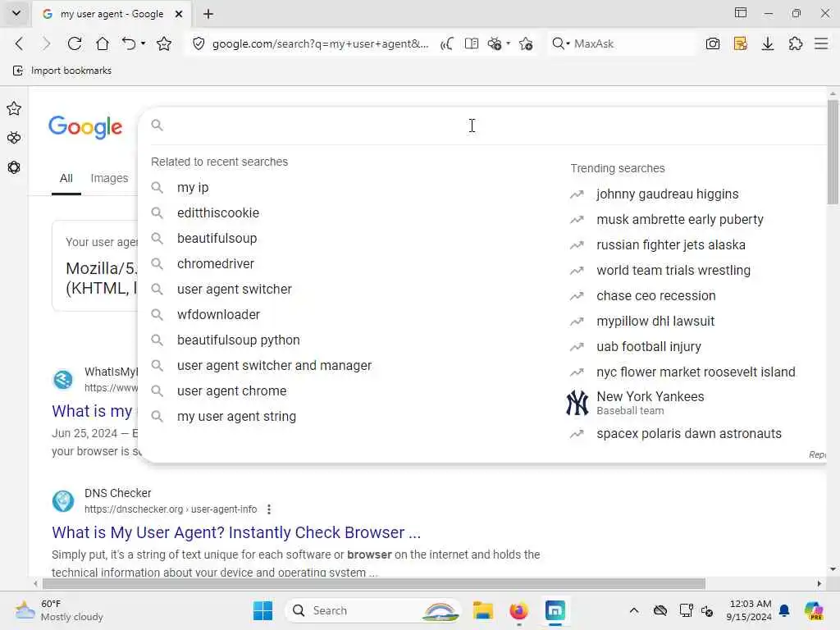Click the Google logo

(x=85, y=127)
